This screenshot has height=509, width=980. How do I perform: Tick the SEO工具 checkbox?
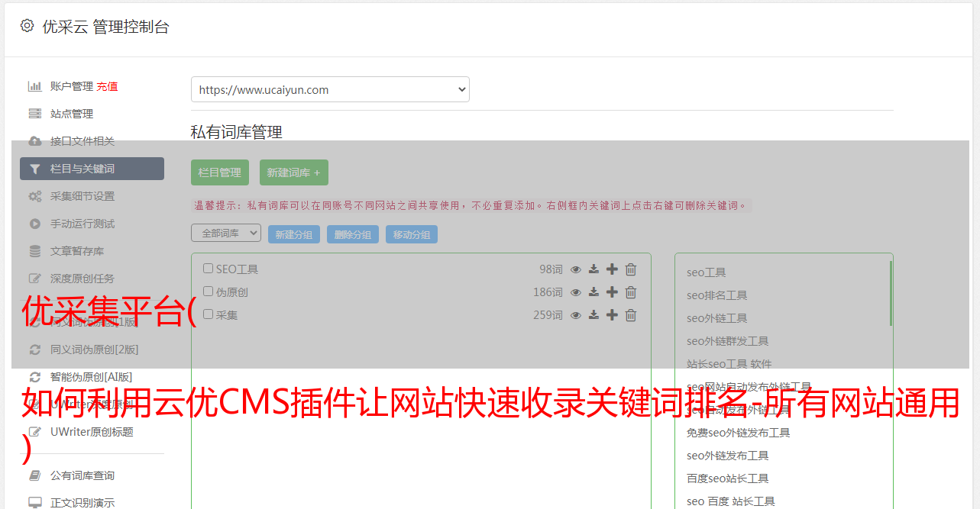point(208,269)
